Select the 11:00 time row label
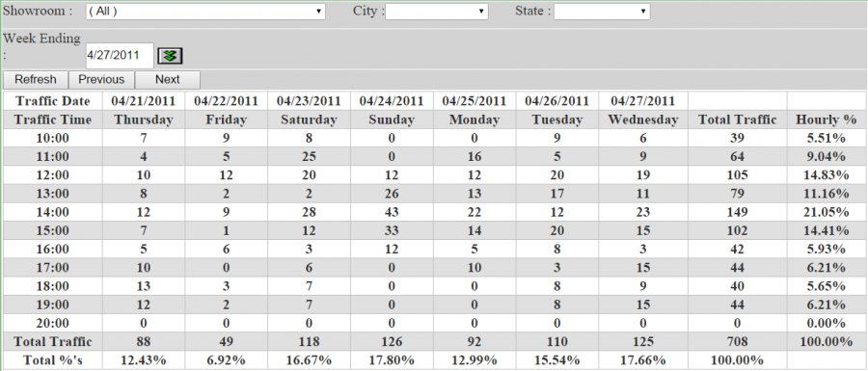The width and height of the screenshot is (868, 371). [53, 156]
